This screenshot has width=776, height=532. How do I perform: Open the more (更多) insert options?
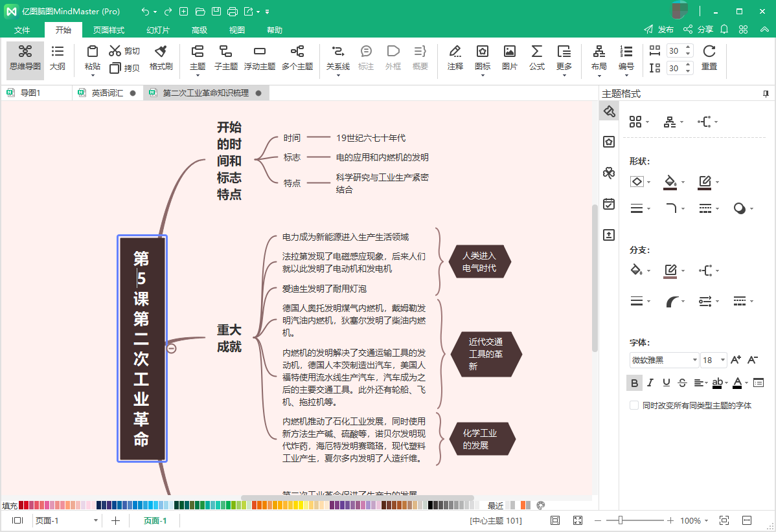564,60
